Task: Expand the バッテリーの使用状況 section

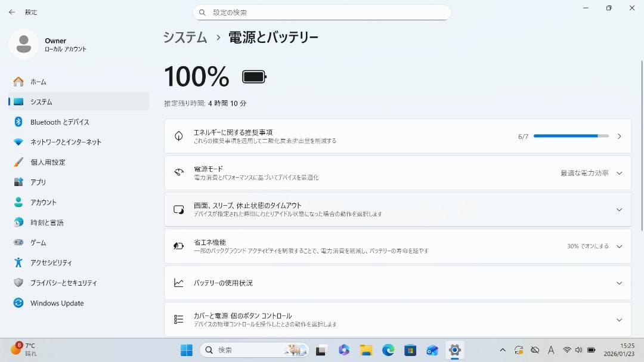Action: pos(618,283)
